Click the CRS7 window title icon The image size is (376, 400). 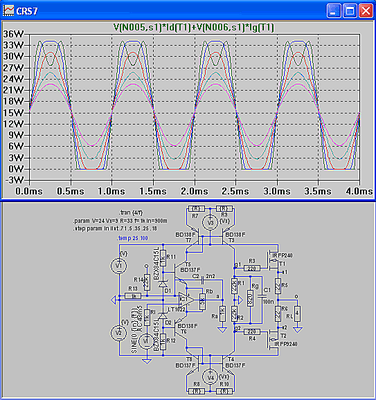(8, 11)
